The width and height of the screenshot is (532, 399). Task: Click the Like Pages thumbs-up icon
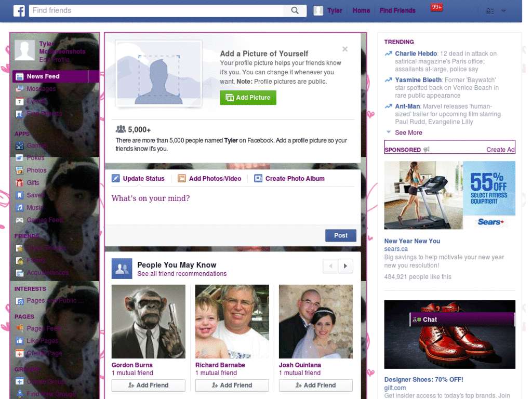click(x=19, y=341)
